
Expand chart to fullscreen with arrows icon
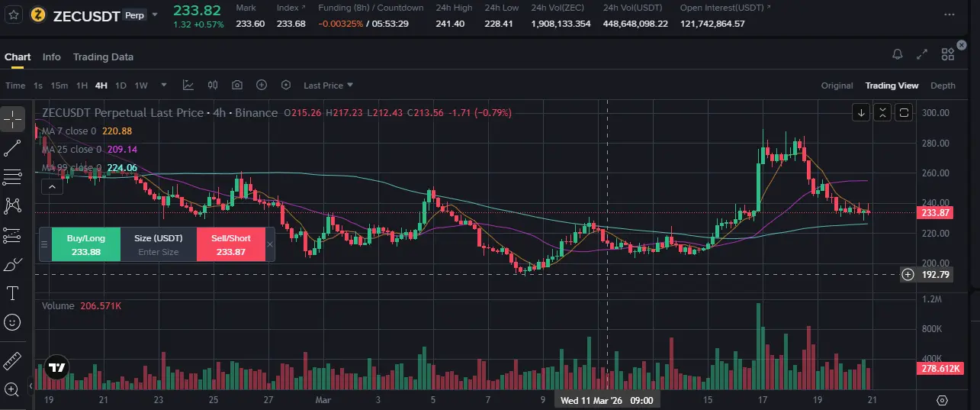coord(922,54)
